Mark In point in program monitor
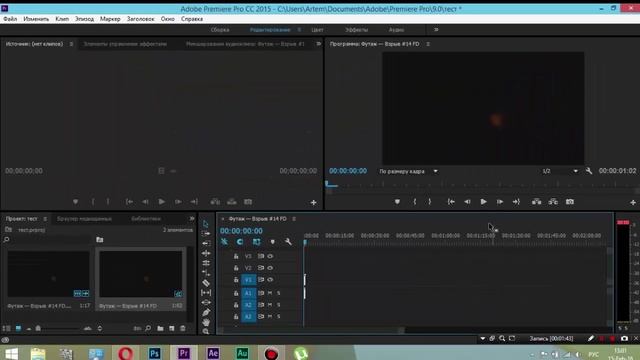 [415, 202]
